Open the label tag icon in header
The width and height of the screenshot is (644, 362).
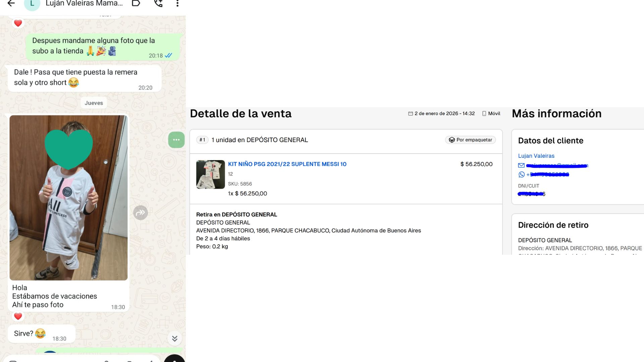point(136,3)
